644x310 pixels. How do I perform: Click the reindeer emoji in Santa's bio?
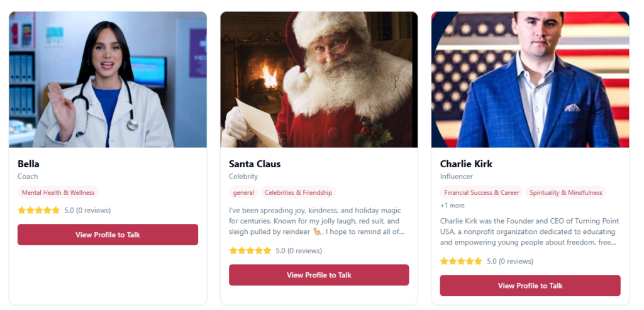(x=318, y=231)
